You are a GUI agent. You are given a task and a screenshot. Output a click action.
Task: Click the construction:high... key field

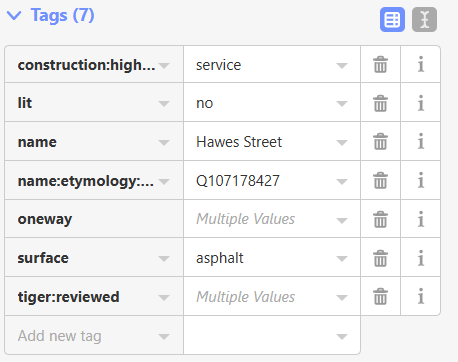point(94,64)
